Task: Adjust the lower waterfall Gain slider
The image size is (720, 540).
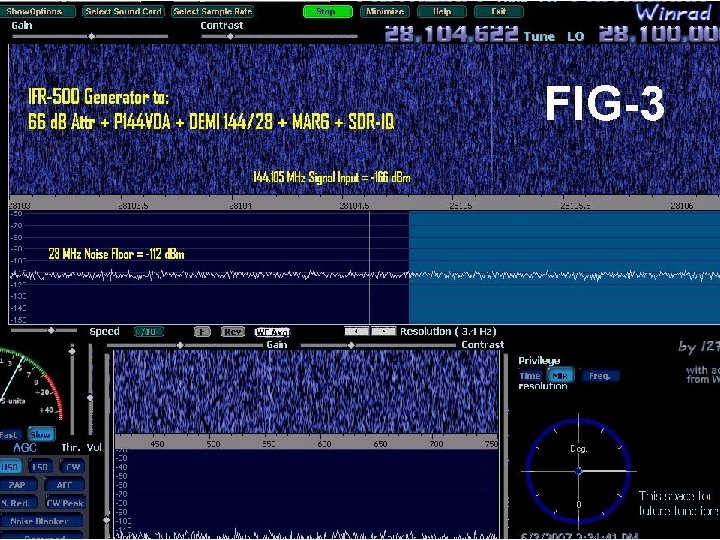Action: coord(180,345)
